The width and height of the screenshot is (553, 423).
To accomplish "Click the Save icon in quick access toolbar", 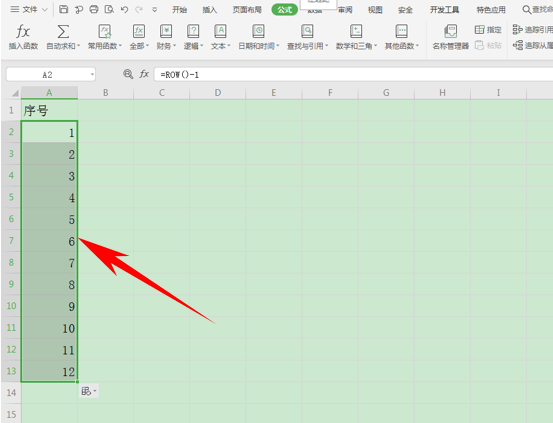I will [63, 10].
